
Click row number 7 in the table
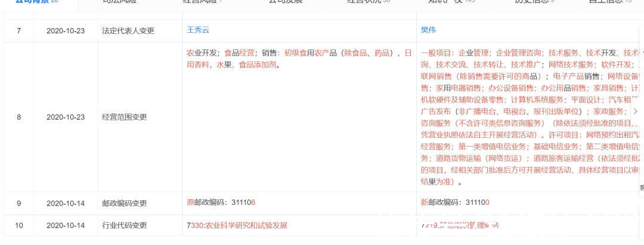tap(19, 31)
